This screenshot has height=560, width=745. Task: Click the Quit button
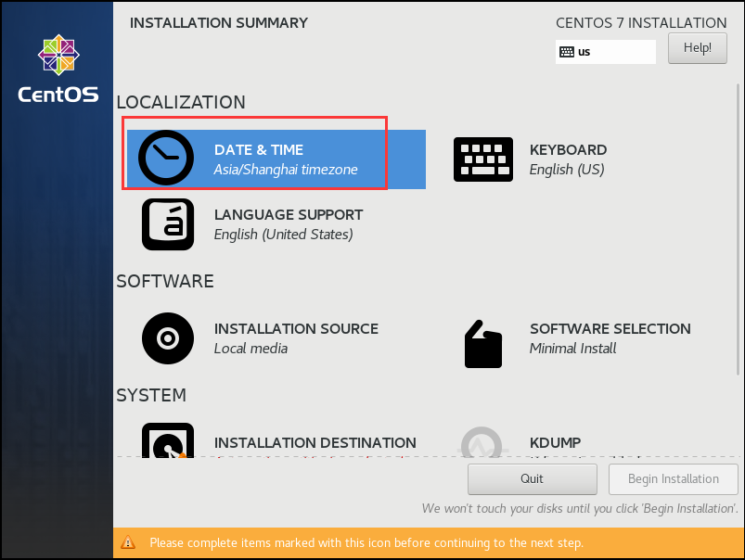(533, 478)
